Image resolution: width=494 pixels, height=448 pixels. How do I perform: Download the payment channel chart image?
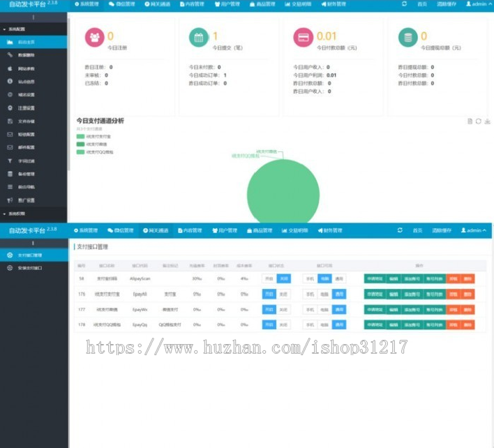pyautogui.click(x=487, y=121)
